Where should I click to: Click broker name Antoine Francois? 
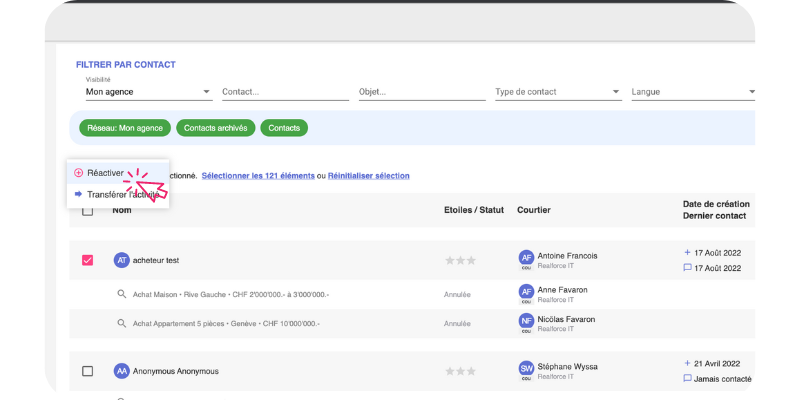567,256
